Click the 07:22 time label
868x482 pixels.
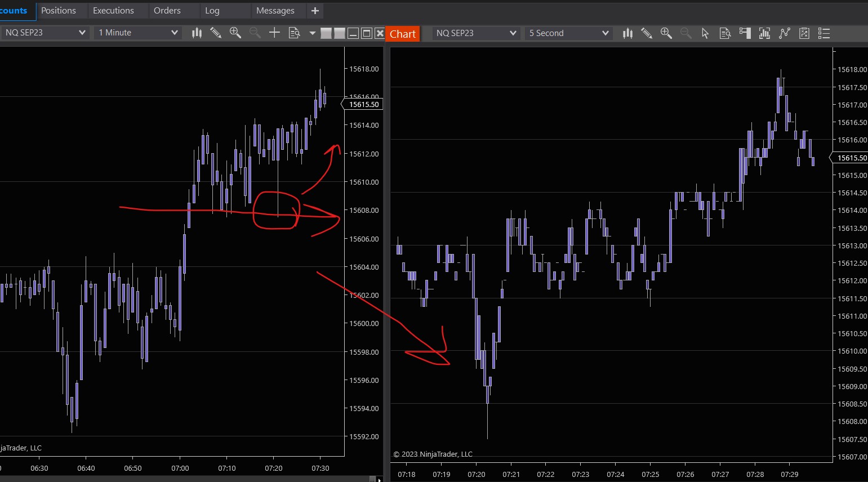point(546,474)
